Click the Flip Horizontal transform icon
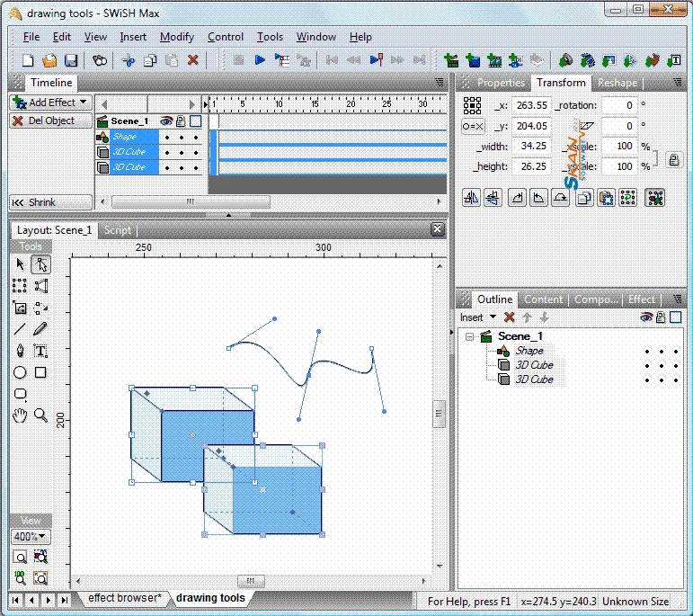The image size is (693, 616). (471, 198)
